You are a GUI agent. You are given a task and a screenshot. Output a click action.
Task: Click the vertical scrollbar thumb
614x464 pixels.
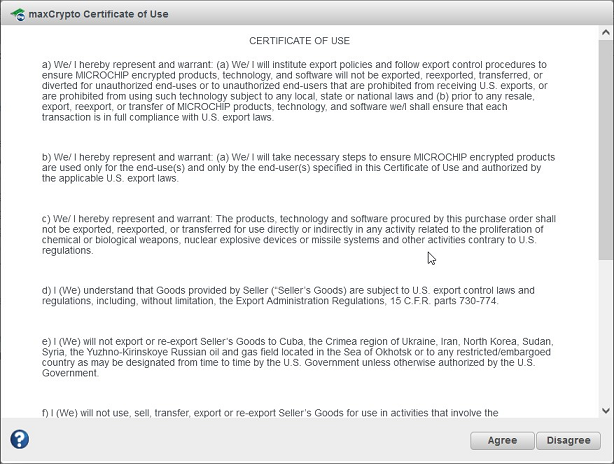(x=606, y=140)
